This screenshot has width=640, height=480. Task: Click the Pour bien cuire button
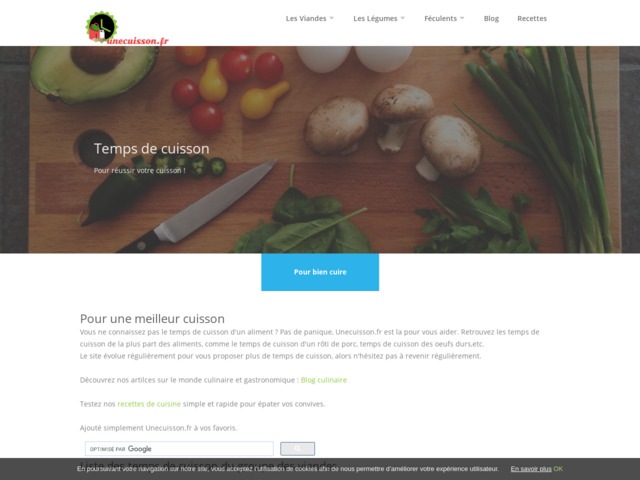point(320,272)
